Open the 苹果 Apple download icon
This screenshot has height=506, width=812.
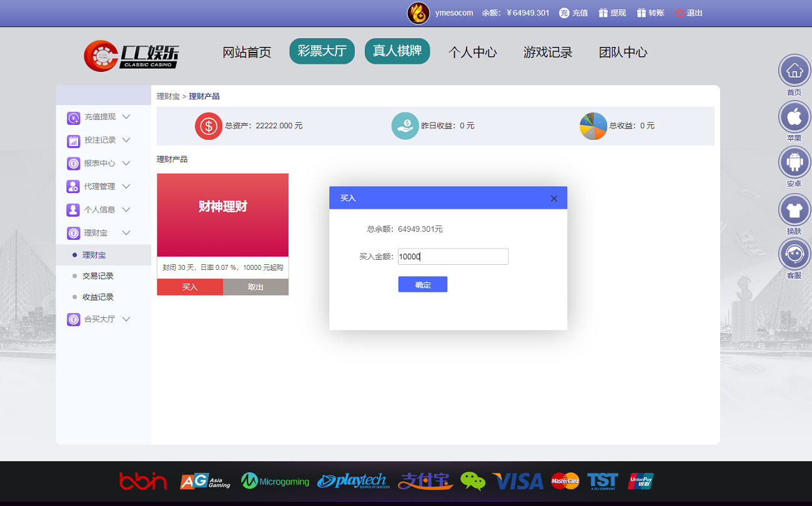pyautogui.click(x=794, y=116)
